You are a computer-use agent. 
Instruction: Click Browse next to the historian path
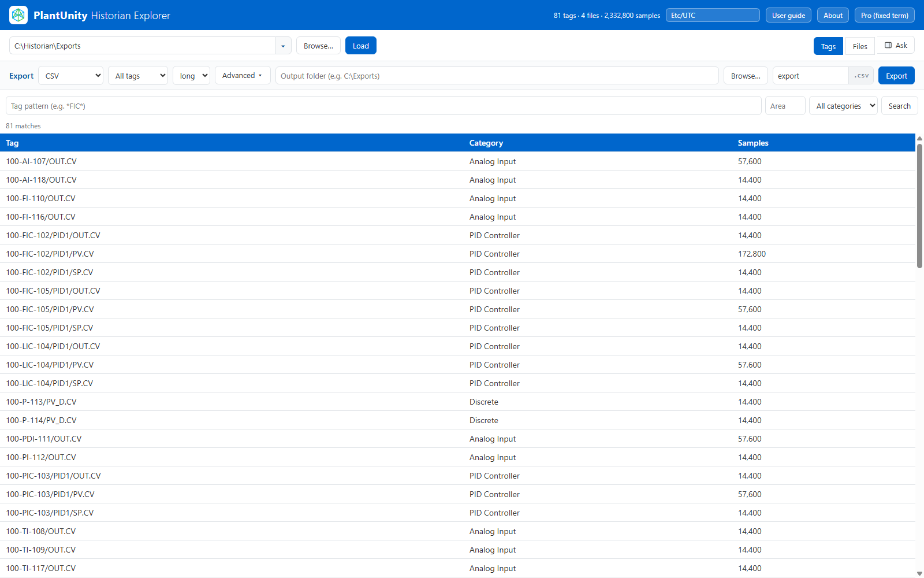[318, 46]
